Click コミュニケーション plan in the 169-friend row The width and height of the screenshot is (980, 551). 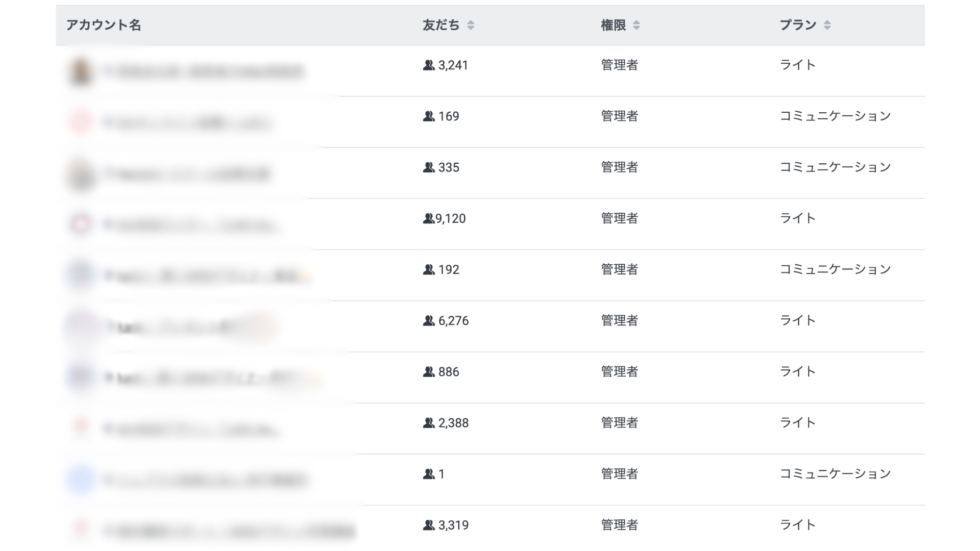tap(835, 116)
